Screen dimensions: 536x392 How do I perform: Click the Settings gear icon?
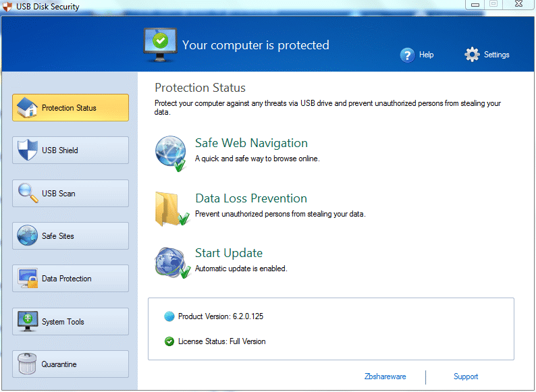click(x=472, y=55)
